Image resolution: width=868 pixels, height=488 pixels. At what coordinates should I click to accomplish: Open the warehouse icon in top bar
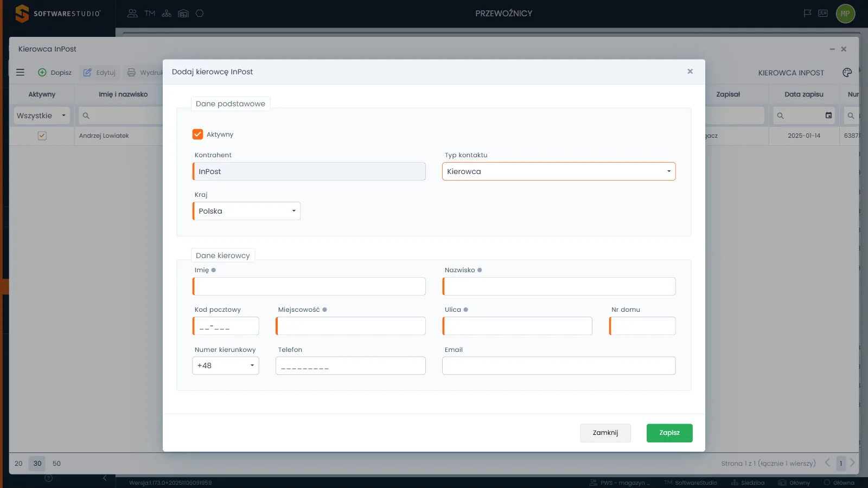point(183,14)
